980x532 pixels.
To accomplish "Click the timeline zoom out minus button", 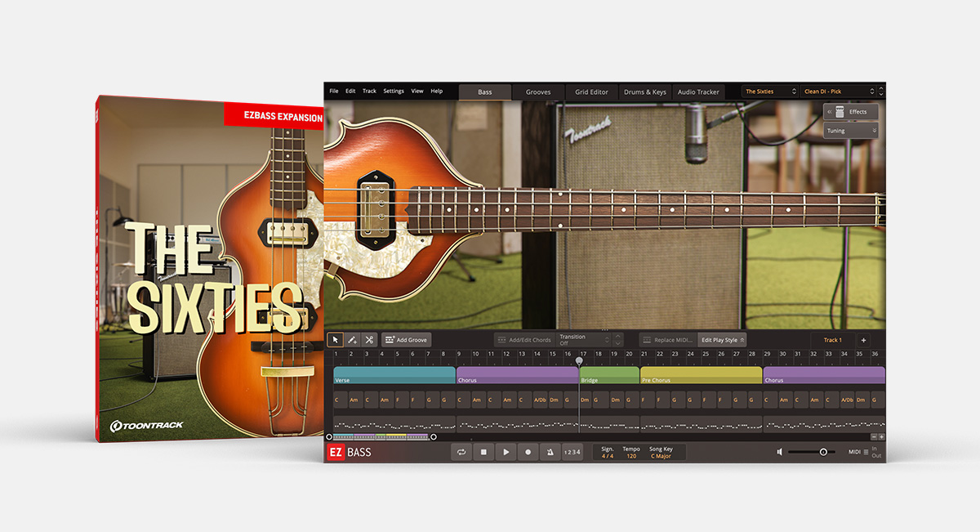I will 873,436.
